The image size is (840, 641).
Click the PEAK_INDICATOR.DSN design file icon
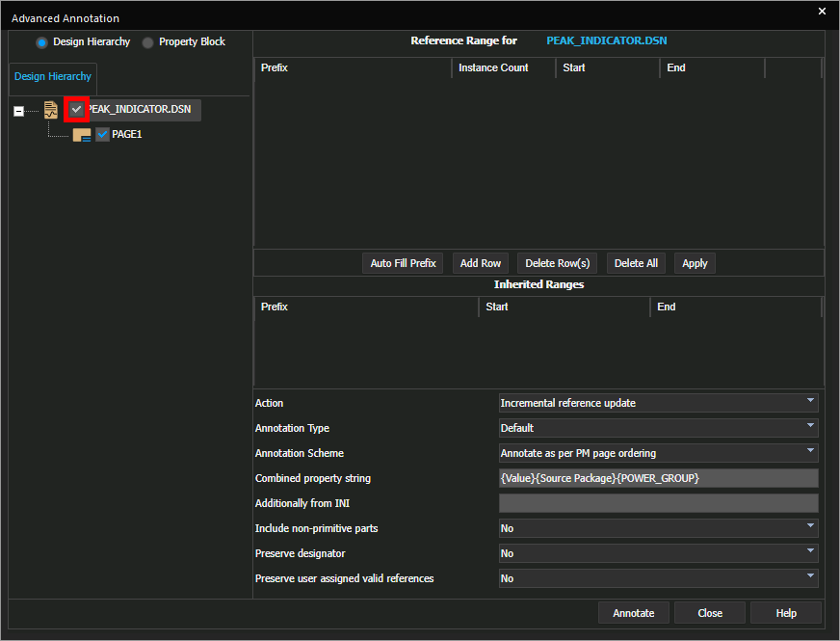coord(51,110)
